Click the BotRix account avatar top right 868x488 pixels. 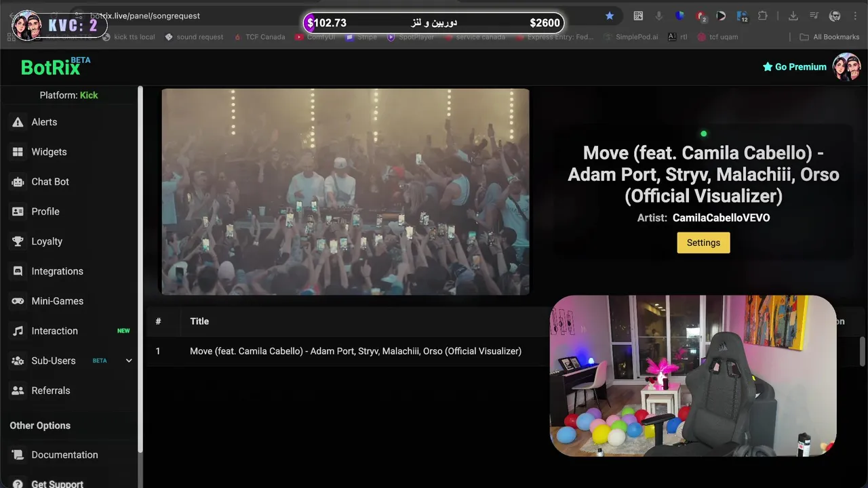[x=846, y=67]
